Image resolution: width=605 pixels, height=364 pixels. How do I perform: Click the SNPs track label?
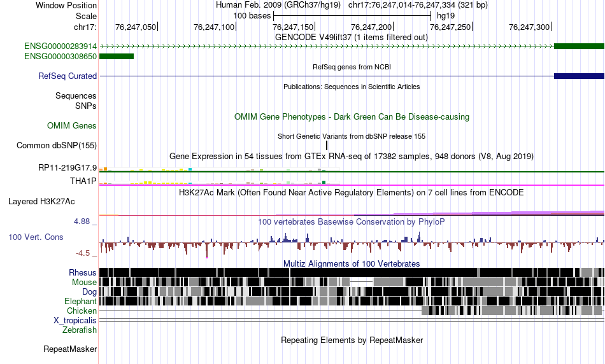tap(86, 106)
